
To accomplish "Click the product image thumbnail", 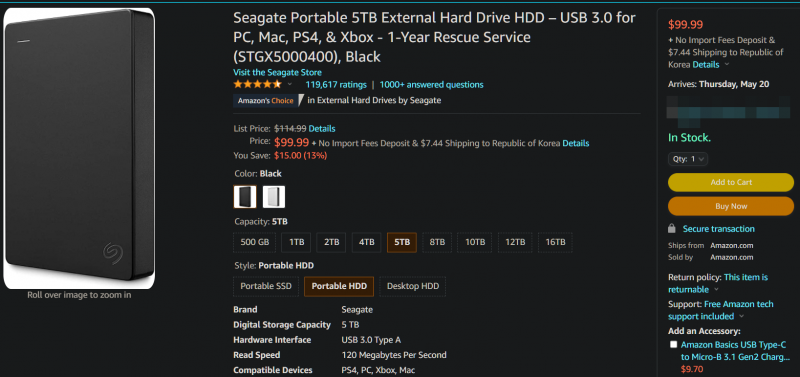I will tap(79, 149).
